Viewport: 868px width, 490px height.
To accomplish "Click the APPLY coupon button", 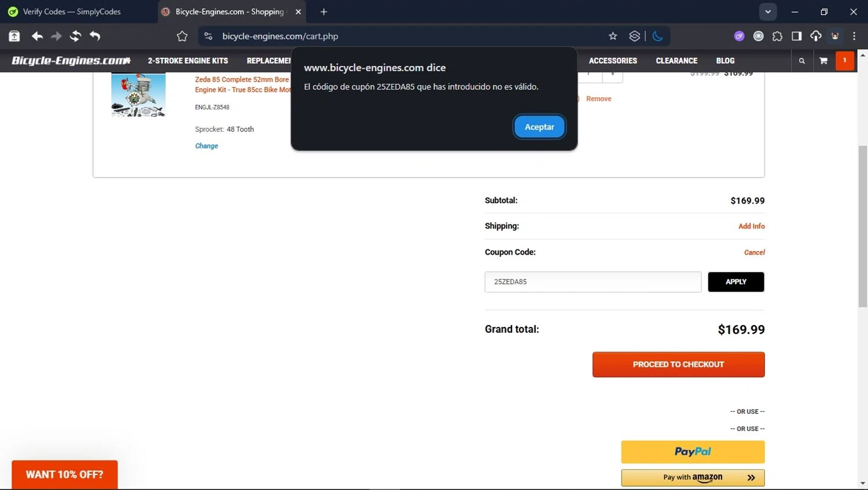I will coord(736,282).
